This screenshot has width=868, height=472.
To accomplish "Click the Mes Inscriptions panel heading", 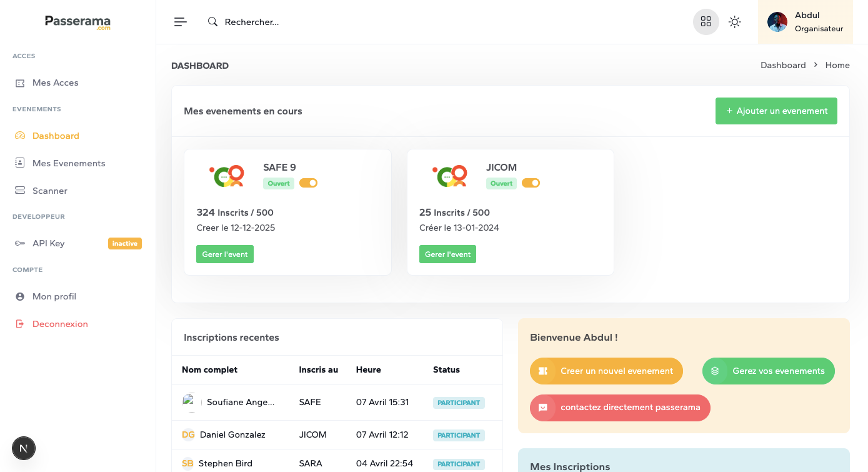I will [570, 466].
